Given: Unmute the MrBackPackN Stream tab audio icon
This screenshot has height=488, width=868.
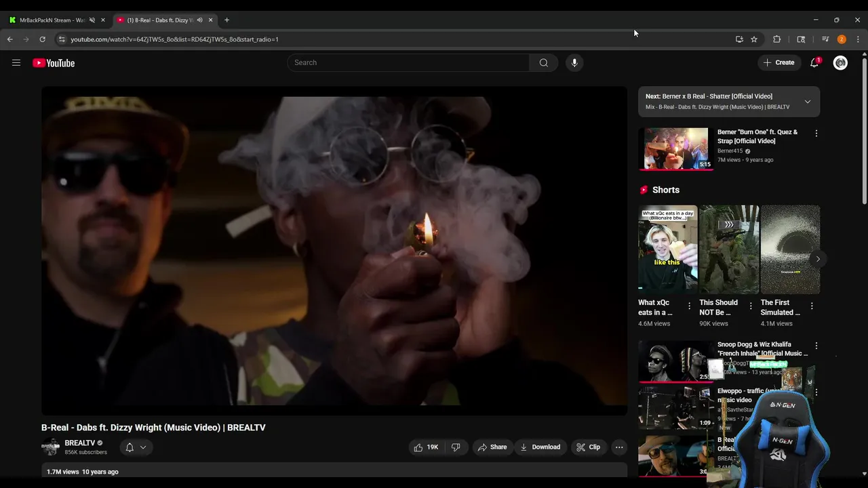Looking at the screenshot, I should pyautogui.click(x=92, y=20).
